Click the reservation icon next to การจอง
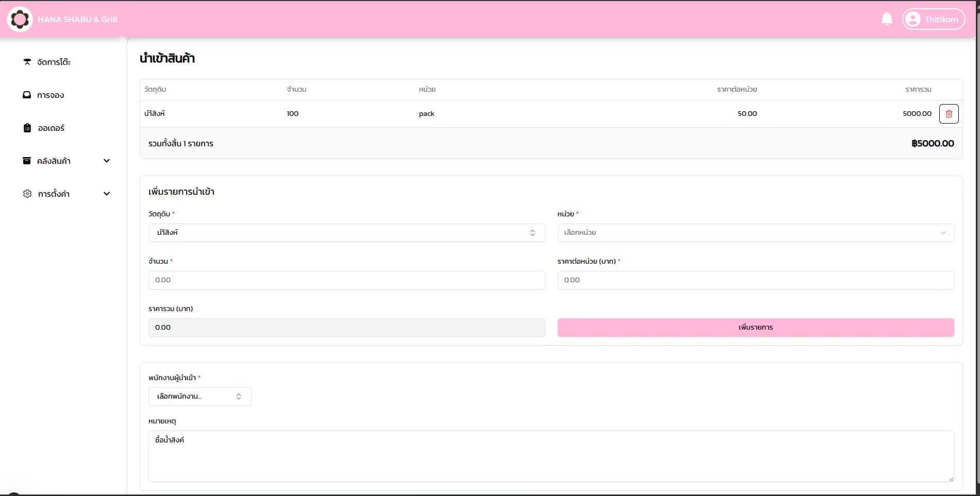Screen dimensions: 980x496 (27, 95)
